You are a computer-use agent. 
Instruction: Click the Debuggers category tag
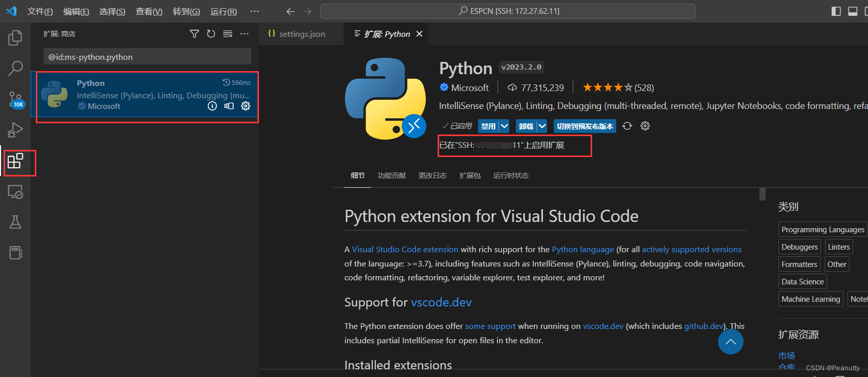tap(799, 247)
